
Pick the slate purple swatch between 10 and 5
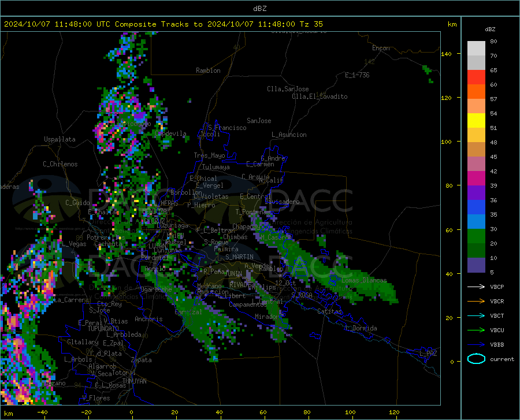coord(476,265)
